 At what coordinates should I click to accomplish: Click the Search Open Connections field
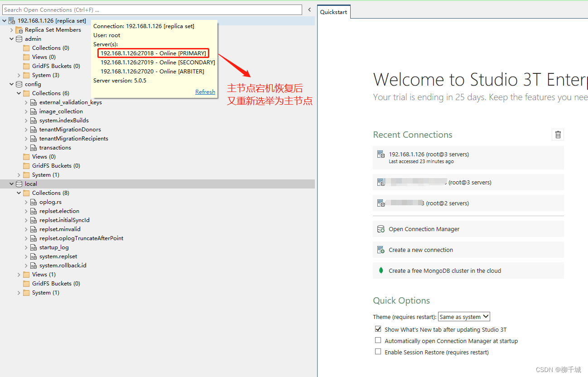click(x=153, y=10)
